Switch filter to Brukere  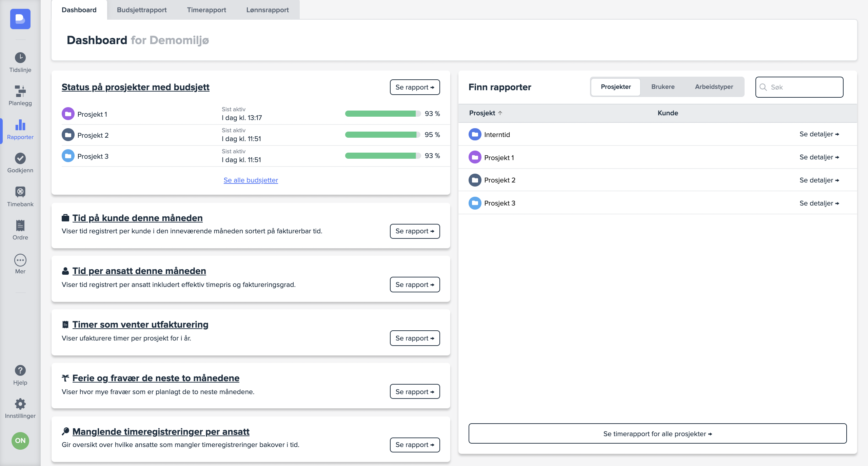(x=663, y=87)
